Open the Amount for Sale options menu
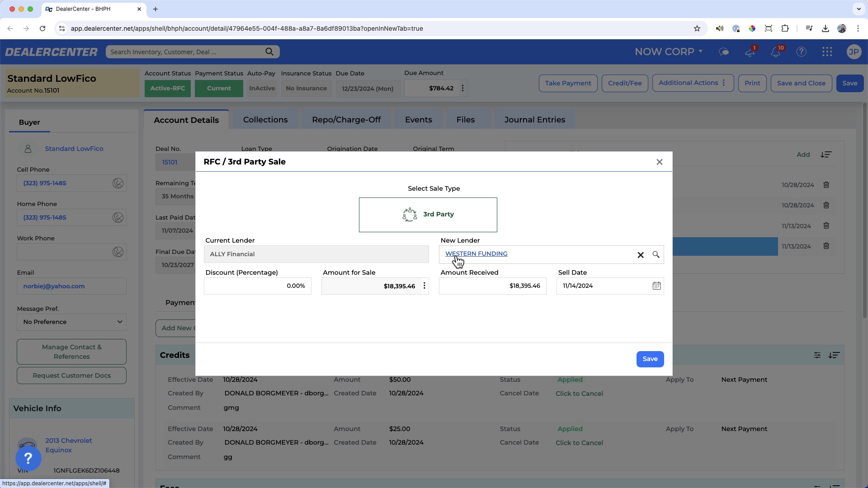868x488 pixels. (x=424, y=286)
